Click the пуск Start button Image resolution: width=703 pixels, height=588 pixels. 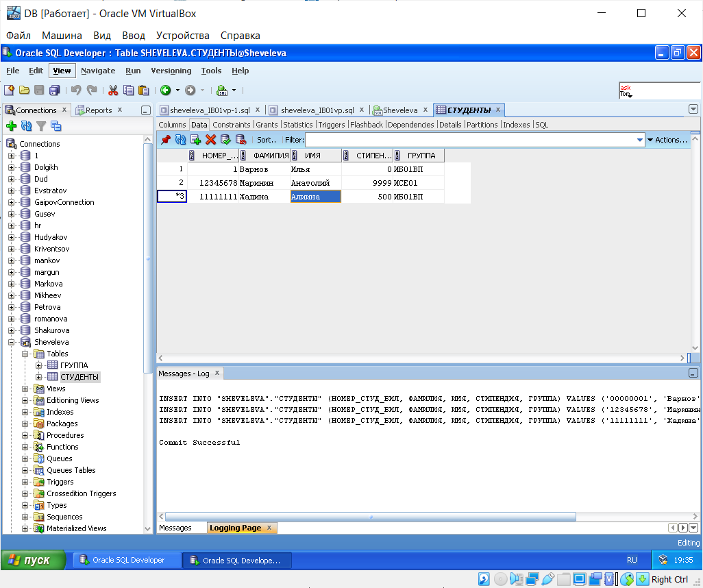pos(34,560)
